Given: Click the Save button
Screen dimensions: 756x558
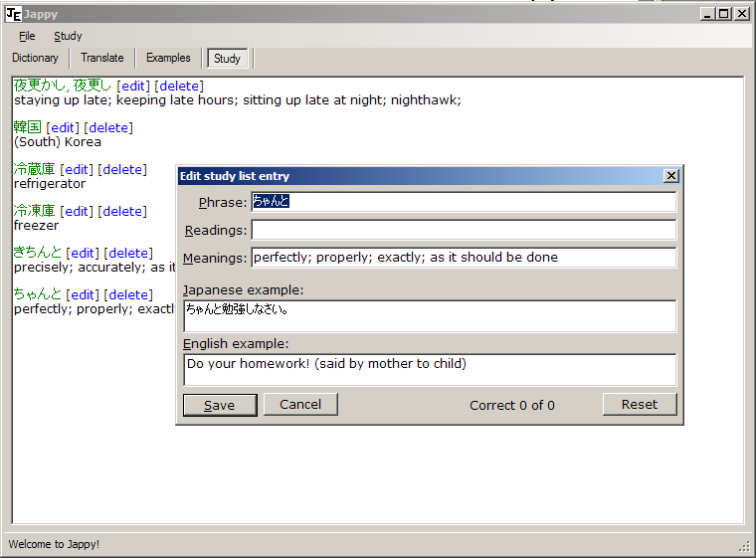Looking at the screenshot, I should 220,405.
